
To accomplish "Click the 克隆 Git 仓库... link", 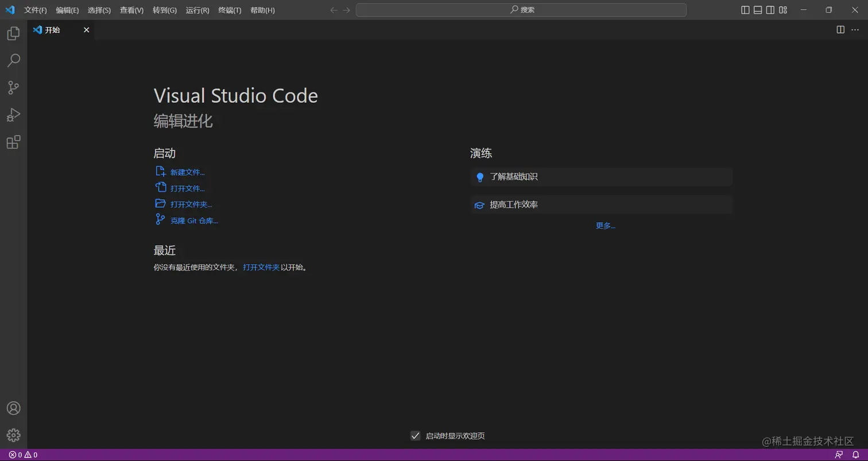I will 194,220.
